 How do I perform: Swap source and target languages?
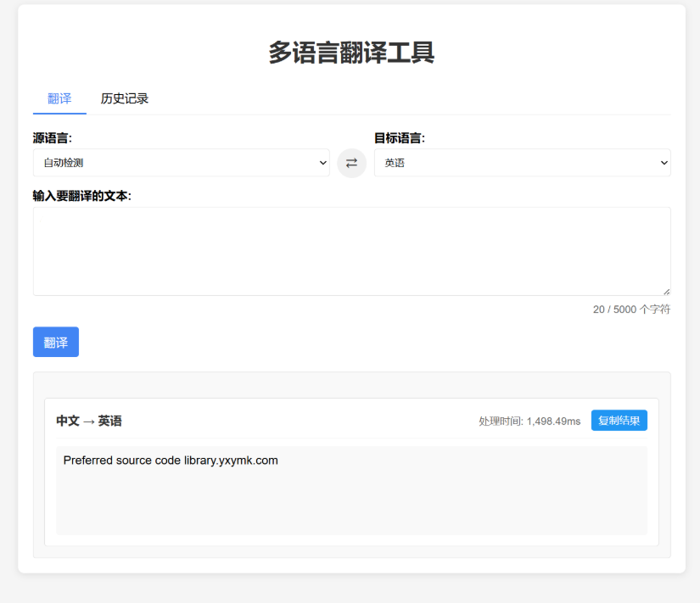351,163
